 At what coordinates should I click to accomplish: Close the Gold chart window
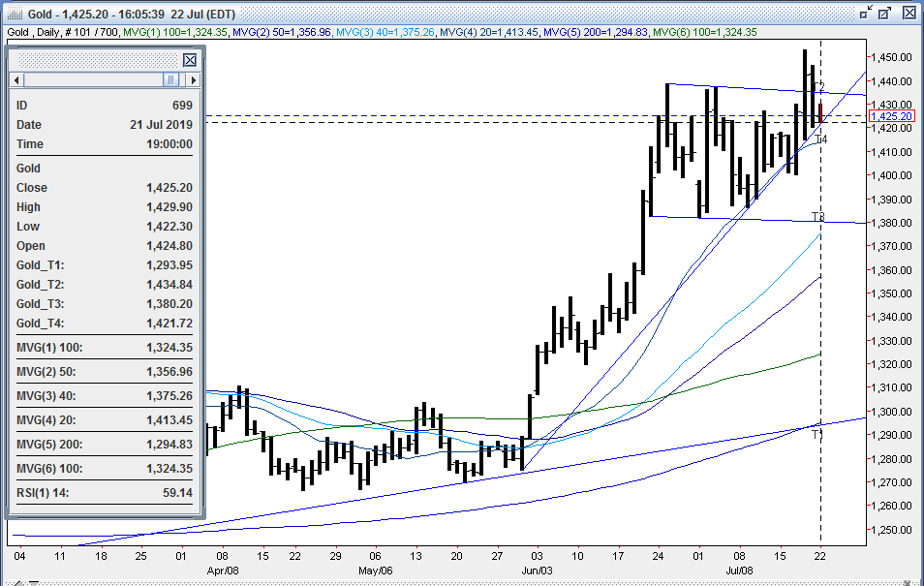click(x=909, y=14)
